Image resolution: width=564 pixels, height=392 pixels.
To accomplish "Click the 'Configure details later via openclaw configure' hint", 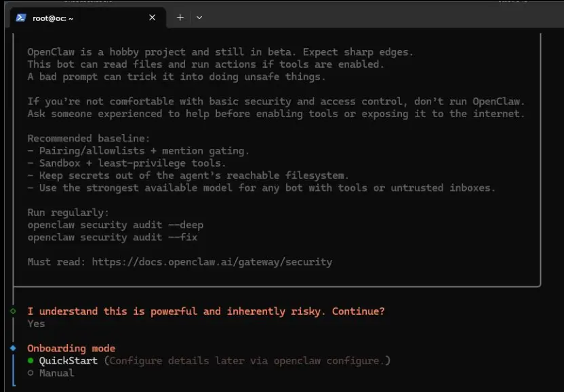I will tap(247, 360).
